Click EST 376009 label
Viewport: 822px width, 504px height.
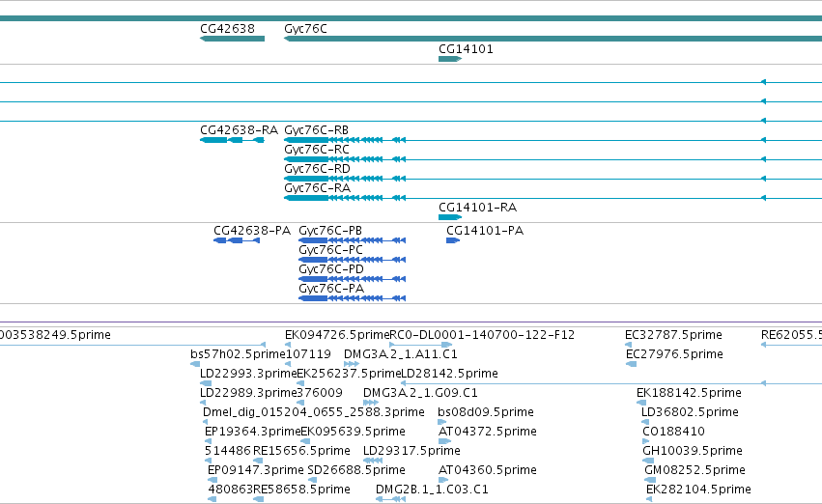click(320, 393)
